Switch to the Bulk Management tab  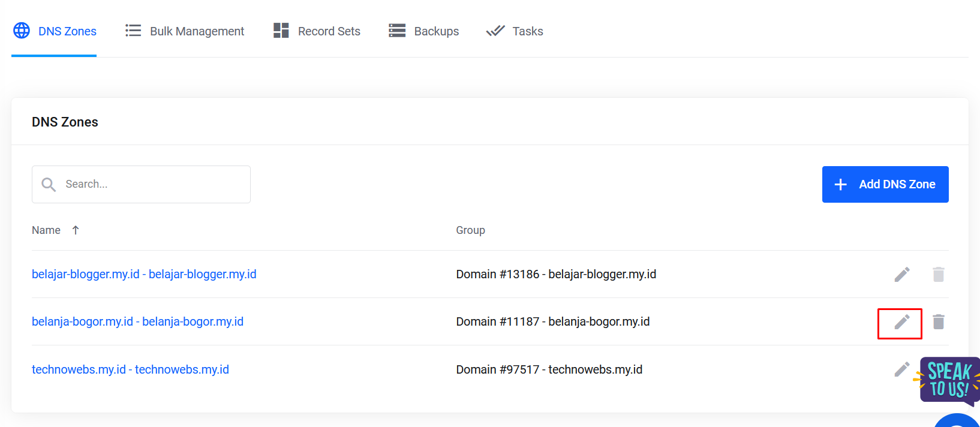tap(197, 31)
